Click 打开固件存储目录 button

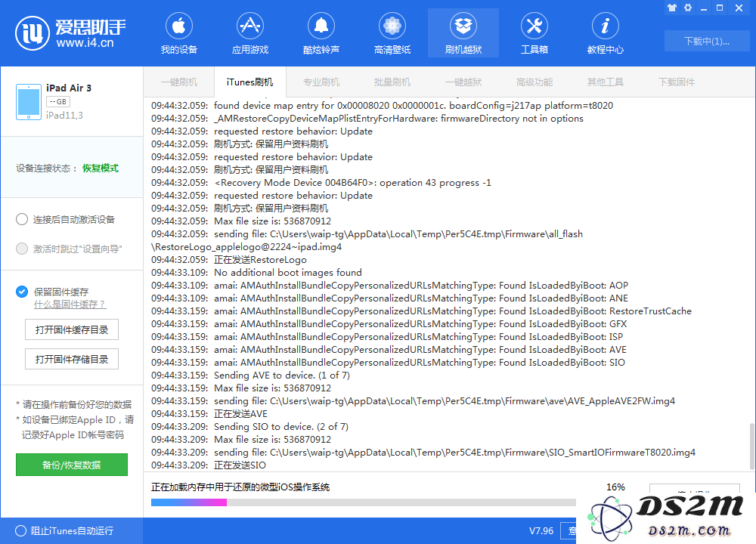[71, 359]
